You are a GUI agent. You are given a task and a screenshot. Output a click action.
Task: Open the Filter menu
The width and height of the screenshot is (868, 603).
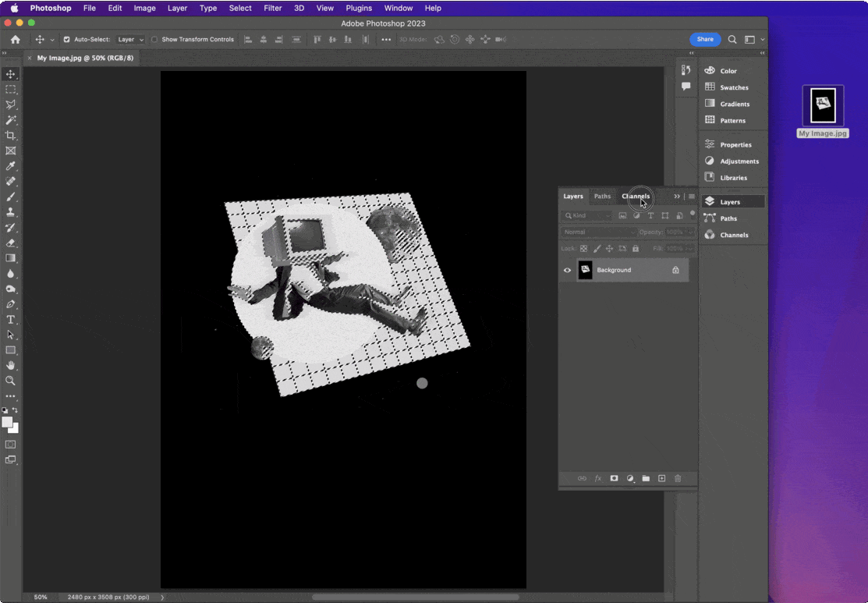273,9
